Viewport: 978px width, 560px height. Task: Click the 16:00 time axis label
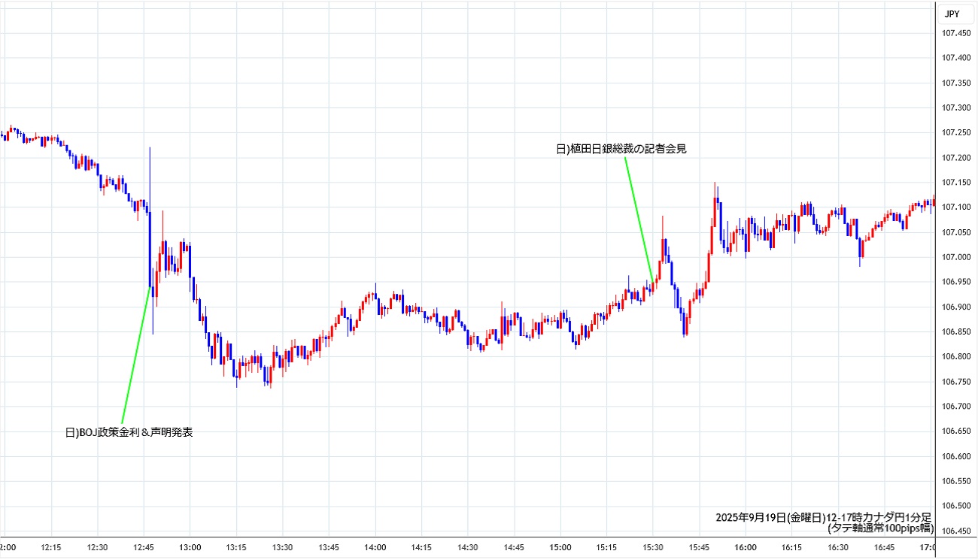click(745, 548)
